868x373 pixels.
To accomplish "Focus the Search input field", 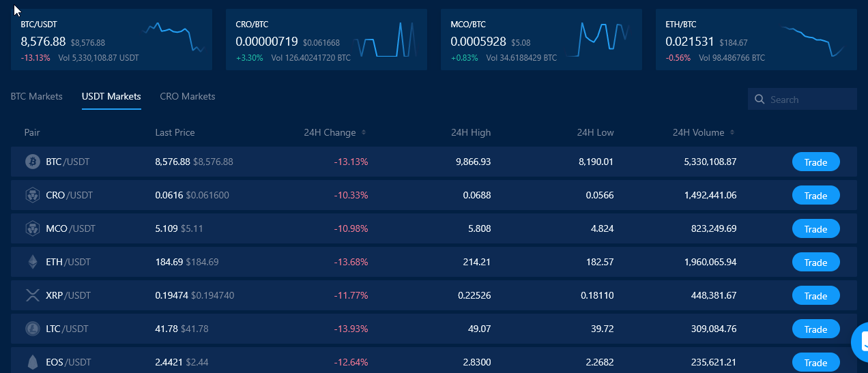I will (x=802, y=100).
